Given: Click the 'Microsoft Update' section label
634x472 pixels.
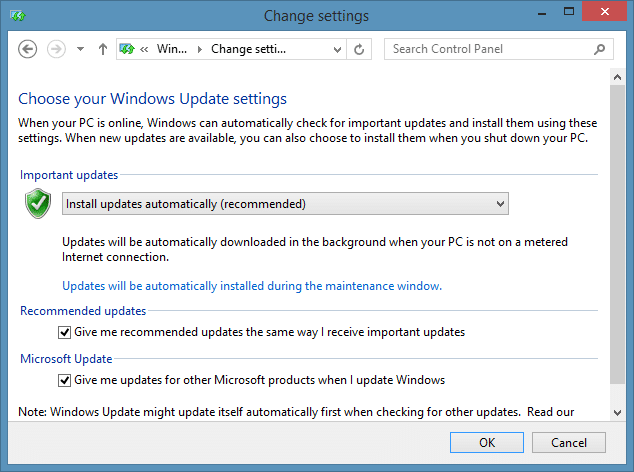Looking at the screenshot, I should click(66, 359).
